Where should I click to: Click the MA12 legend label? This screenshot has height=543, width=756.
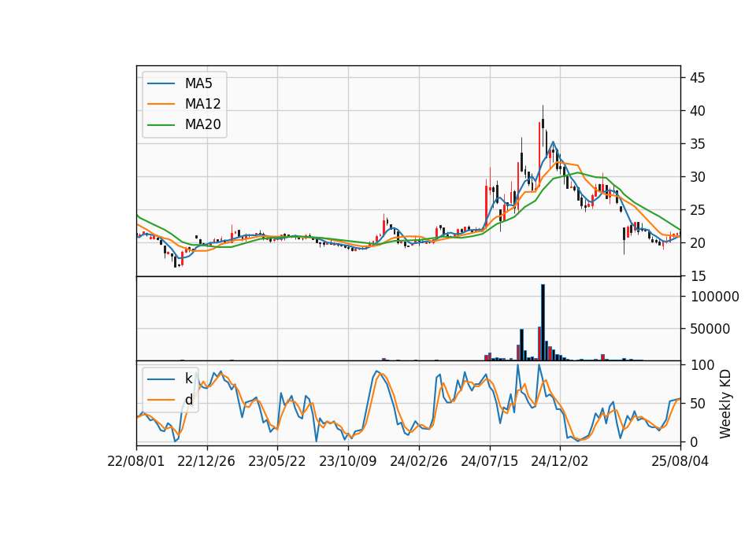point(202,104)
